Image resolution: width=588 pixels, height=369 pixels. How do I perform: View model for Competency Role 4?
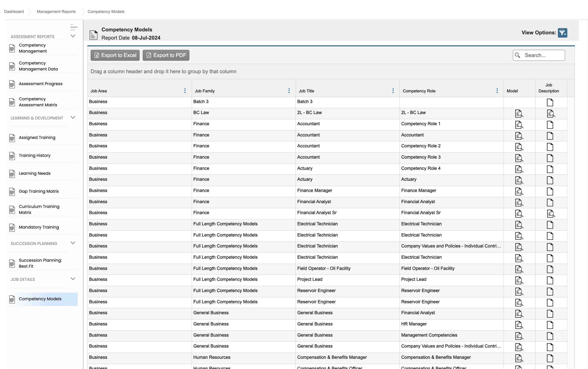pyautogui.click(x=519, y=169)
